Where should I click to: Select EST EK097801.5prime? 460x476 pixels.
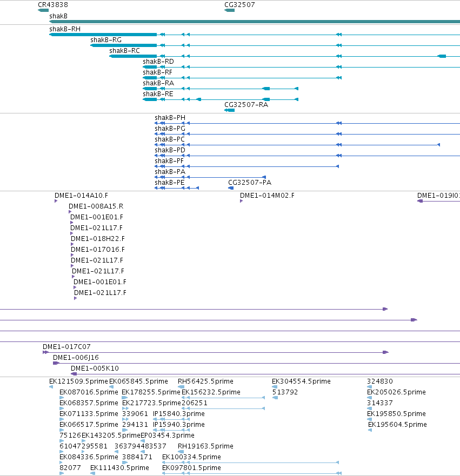(x=252, y=473)
